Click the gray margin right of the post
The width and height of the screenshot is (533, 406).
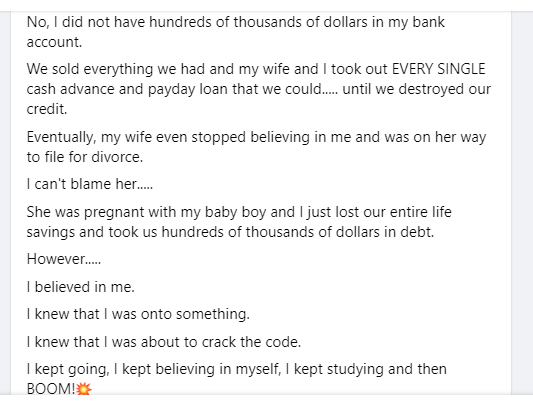click(522, 203)
